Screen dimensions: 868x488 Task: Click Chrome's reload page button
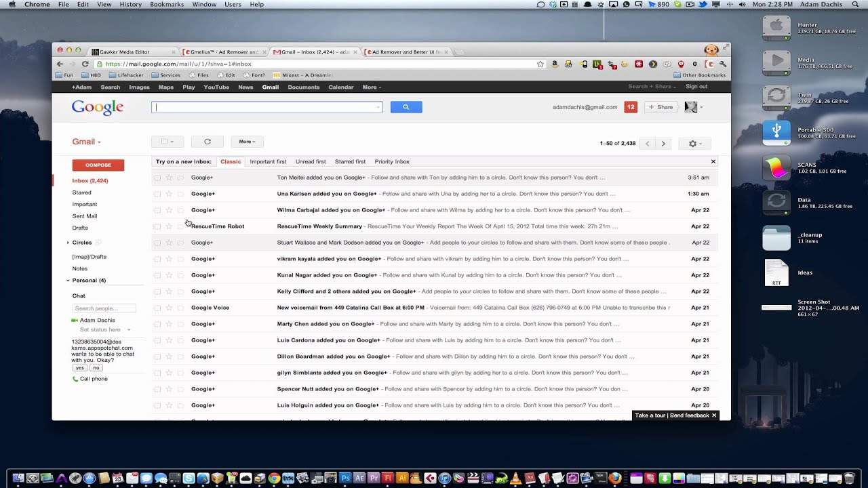[x=85, y=64]
